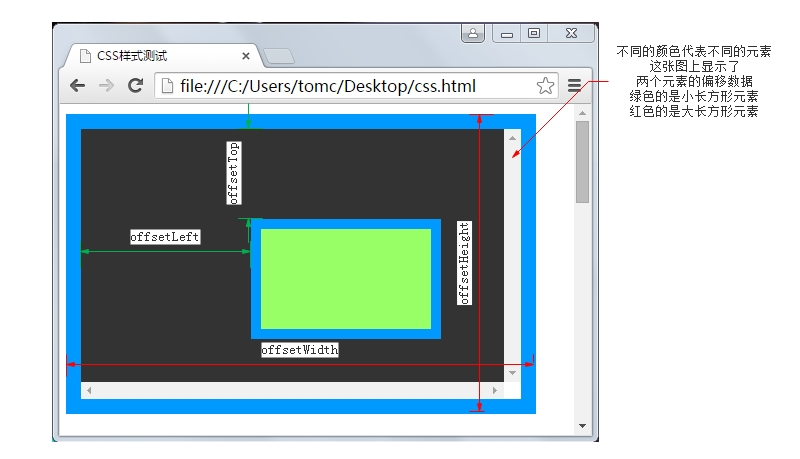Click the browser vertical scrollbar thumb

tap(582, 162)
